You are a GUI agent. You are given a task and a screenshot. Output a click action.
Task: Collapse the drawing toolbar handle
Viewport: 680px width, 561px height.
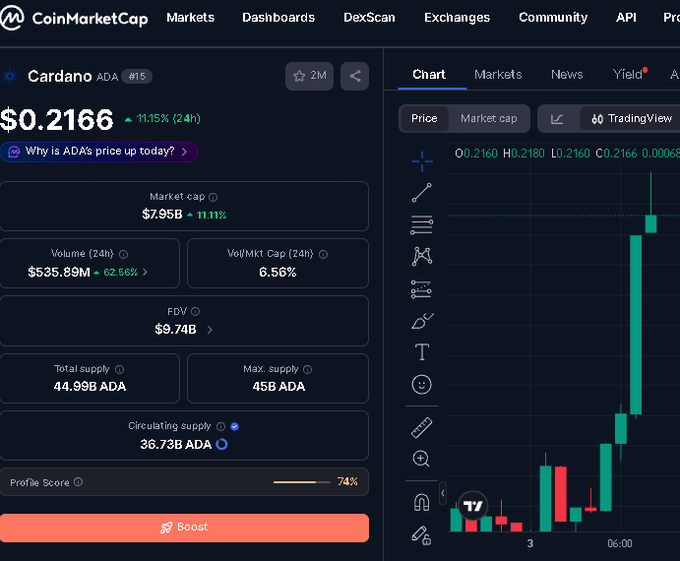coord(442,493)
